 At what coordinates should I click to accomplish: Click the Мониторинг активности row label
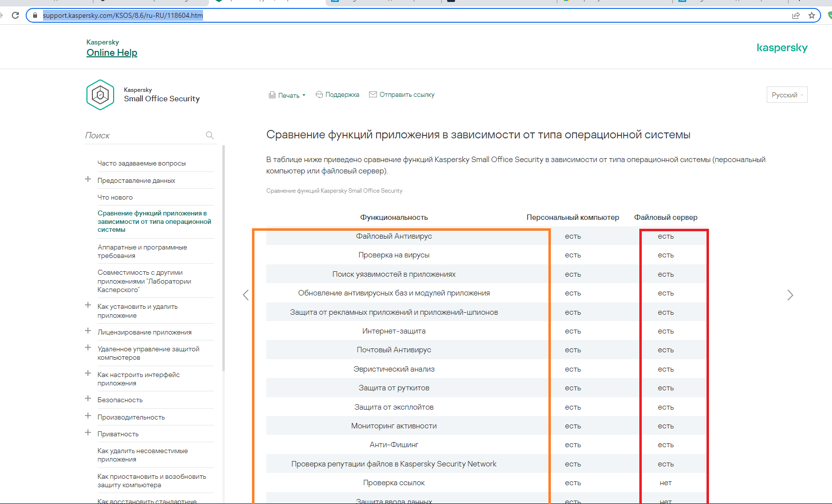(394, 426)
